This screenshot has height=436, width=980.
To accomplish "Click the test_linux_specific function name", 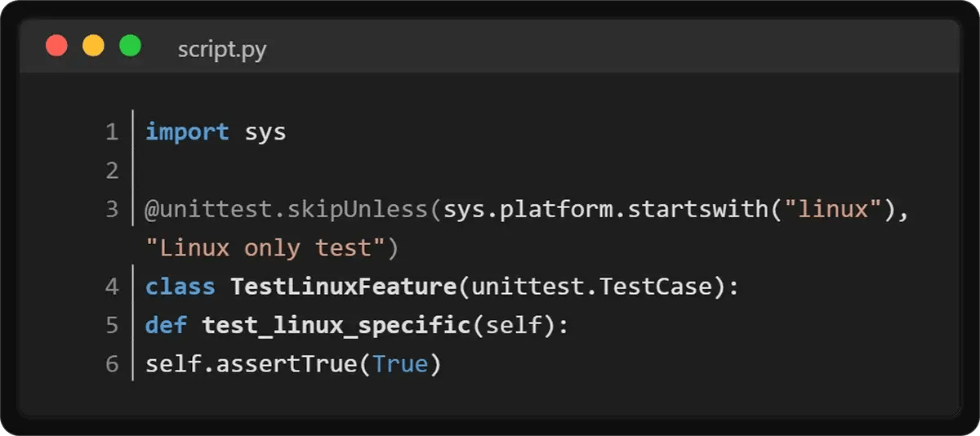I will tap(336, 326).
